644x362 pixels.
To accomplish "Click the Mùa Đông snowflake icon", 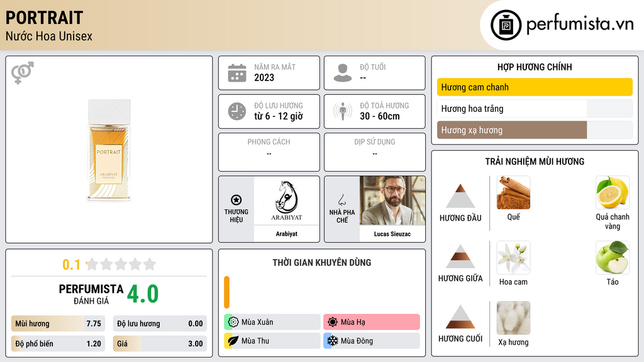I will [333, 341].
